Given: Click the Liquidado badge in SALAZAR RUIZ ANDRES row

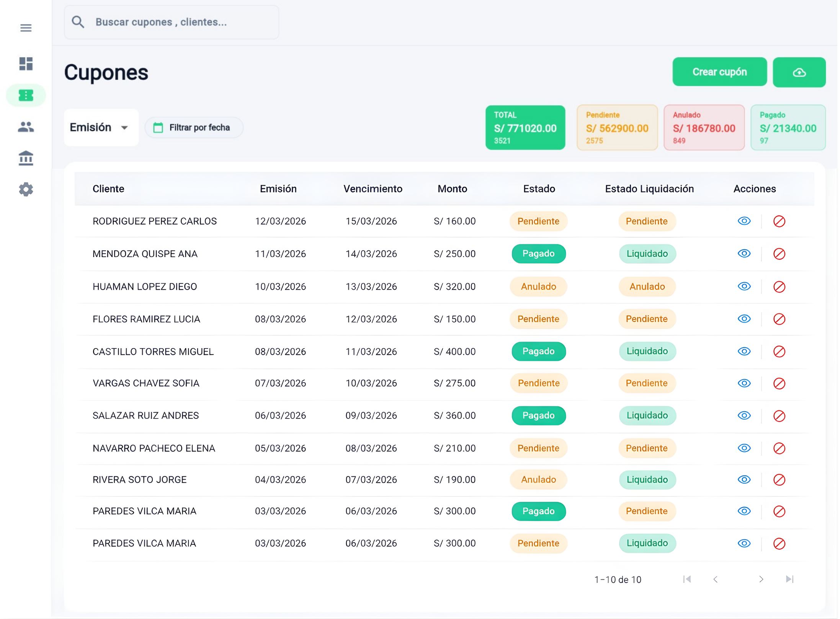Looking at the screenshot, I should pos(647,416).
